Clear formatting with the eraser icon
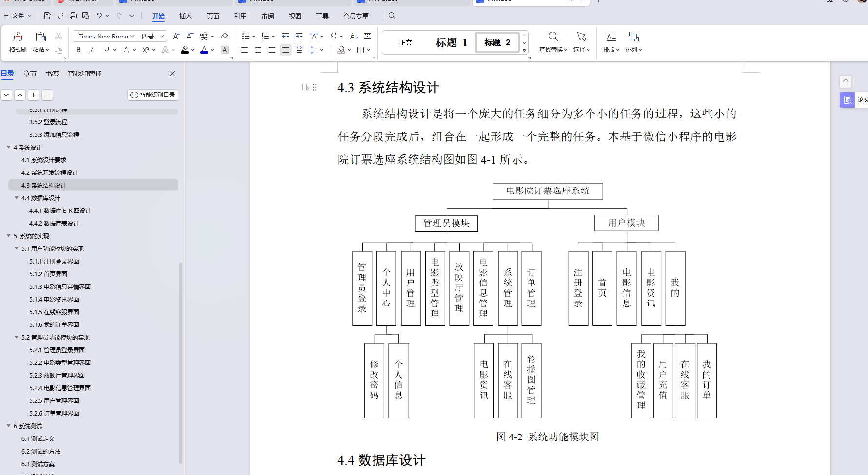Image resolution: width=868 pixels, height=475 pixels. coord(224,36)
